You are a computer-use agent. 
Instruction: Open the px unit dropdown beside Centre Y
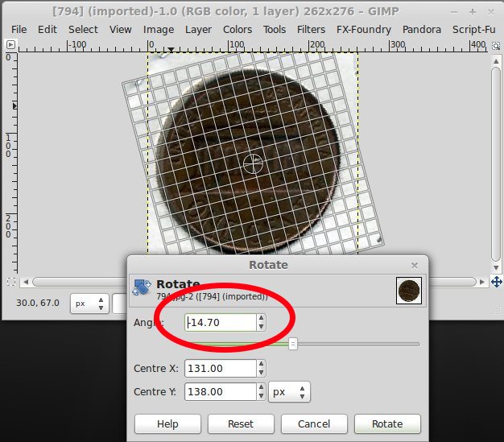tap(289, 392)
